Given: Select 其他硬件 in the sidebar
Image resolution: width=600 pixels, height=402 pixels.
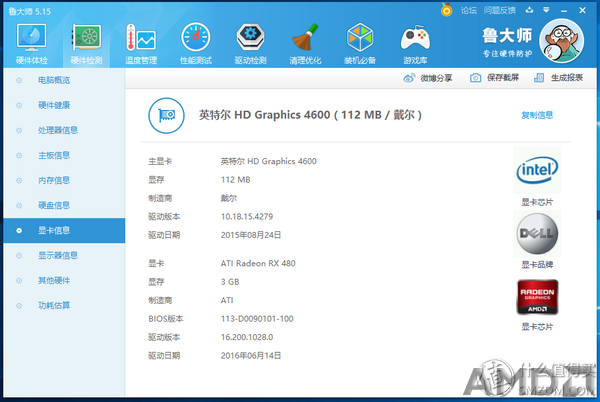Looking at the screenshot, I should coord(64,281).
